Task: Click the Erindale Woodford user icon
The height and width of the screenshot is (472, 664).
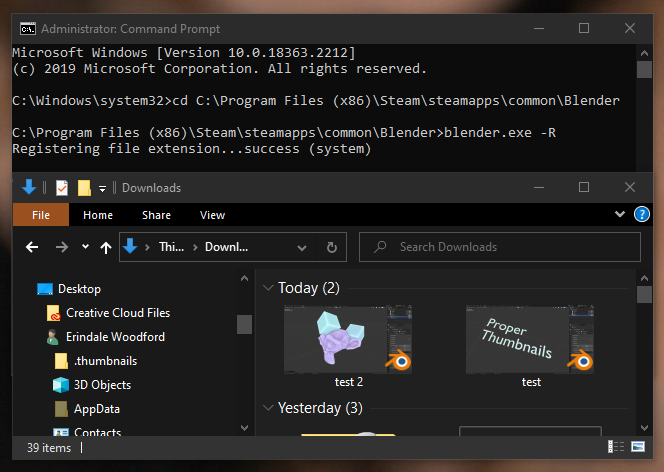Action: (53, 337)
